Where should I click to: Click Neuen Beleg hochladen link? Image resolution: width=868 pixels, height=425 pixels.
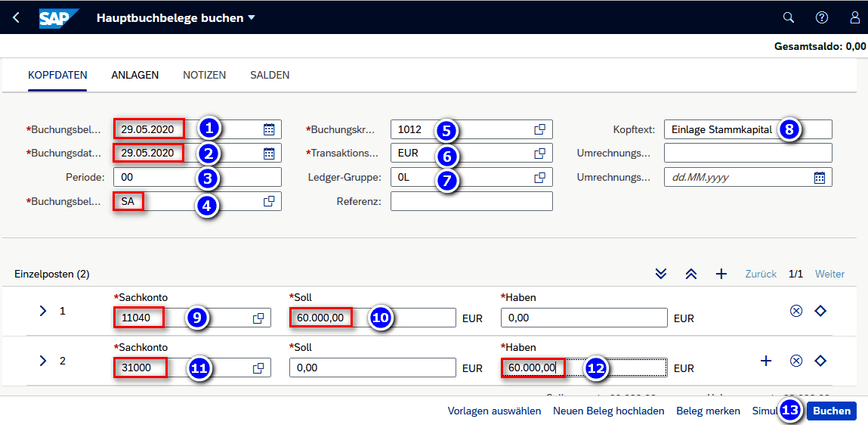coord(608,411)
